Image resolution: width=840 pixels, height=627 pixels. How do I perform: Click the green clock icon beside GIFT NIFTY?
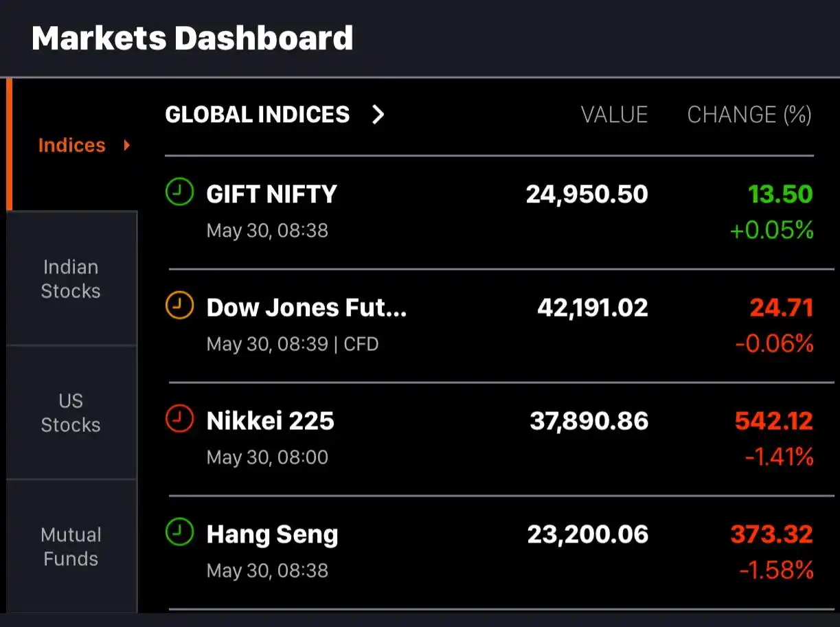[x=179, y=192]
